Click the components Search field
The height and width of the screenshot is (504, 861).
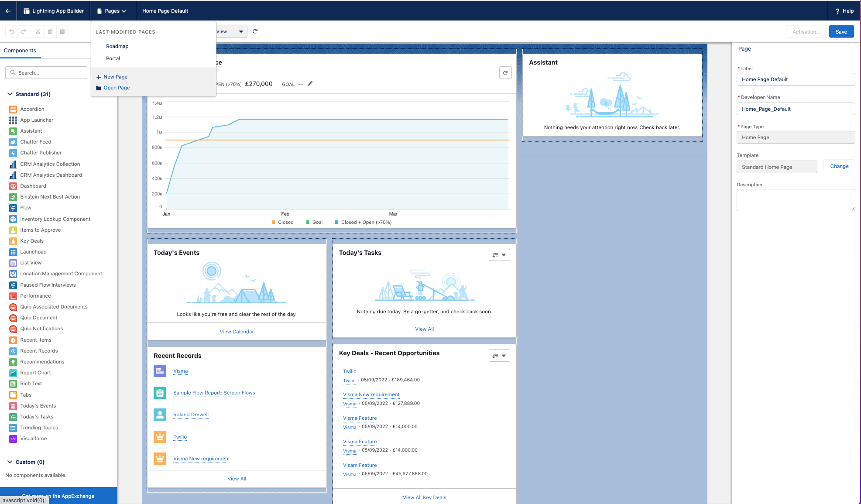tap(46, 73)
